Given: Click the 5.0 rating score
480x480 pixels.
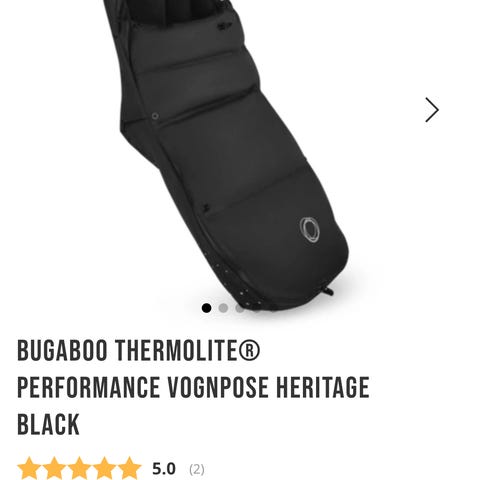Looking at the screenshot, I should click(x=164, y=469).
